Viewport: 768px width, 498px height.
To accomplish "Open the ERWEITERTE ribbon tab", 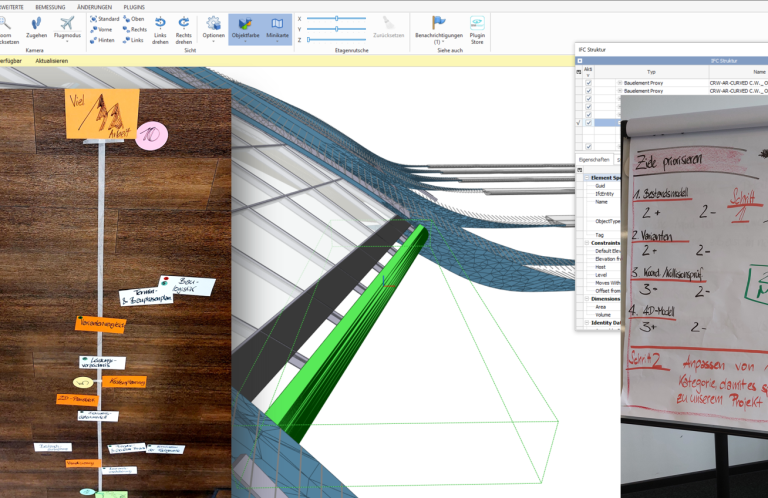I will (11, 7).
